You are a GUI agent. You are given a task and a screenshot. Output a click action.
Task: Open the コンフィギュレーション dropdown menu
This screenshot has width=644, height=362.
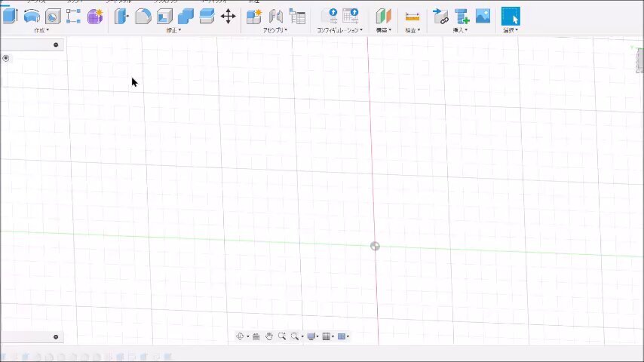click(x=339, y=30)
